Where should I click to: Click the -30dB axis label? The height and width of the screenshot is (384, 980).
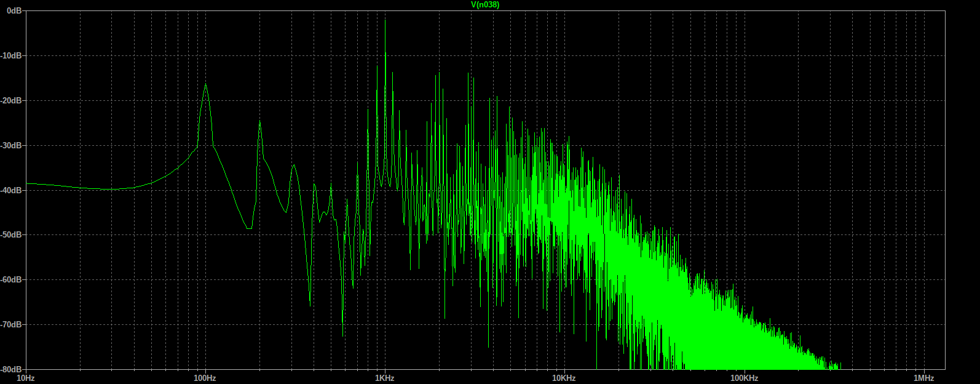coord(12,145)
